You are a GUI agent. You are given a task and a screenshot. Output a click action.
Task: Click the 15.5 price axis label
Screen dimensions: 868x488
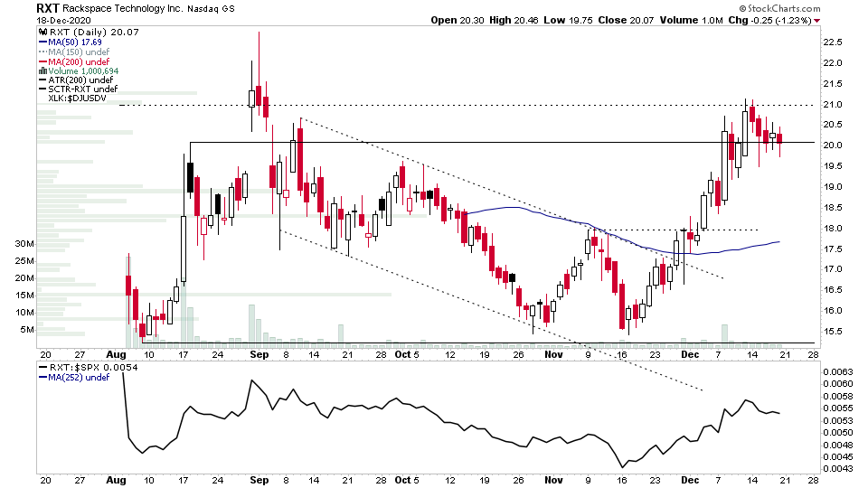[x=833, y=332]
